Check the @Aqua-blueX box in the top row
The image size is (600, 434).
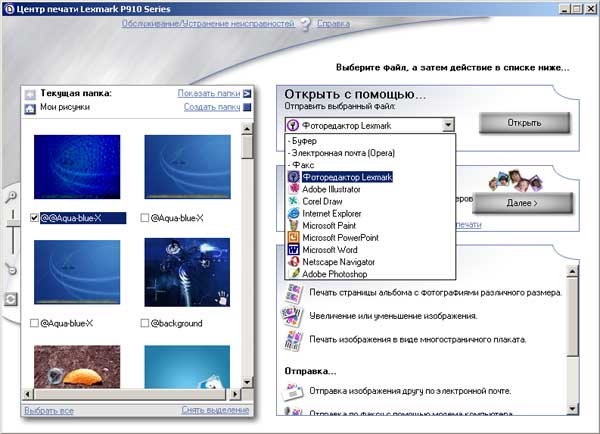coord(145,218)
